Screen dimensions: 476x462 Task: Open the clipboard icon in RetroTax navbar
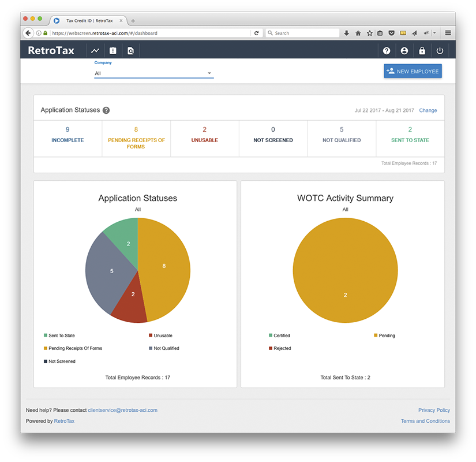pyautogui.click(x=113, y=51)
